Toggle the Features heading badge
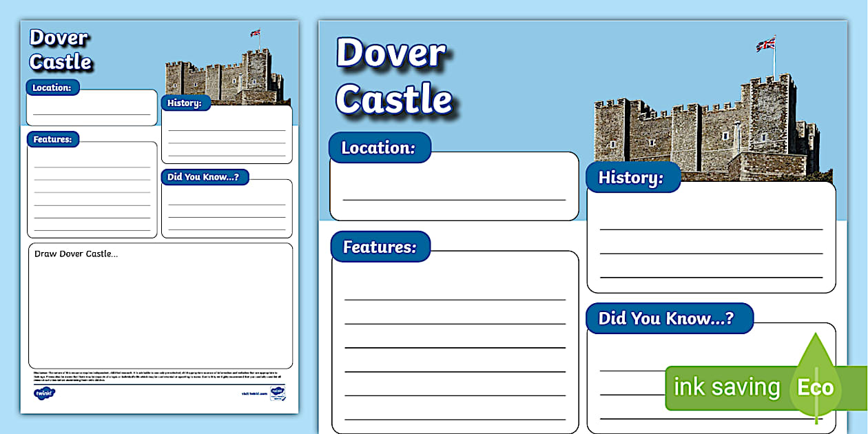The width and height of the screenshot is (868, 434). tap(380, 246)
